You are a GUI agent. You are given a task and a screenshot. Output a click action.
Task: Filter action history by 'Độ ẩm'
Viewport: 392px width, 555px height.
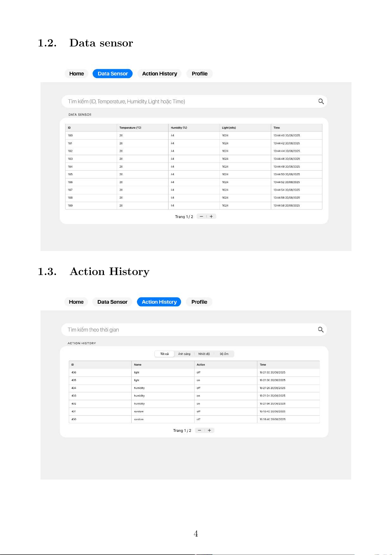224,354
